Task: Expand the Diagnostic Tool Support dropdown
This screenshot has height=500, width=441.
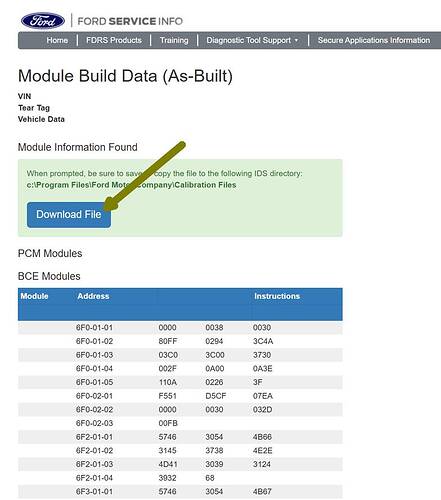Action: pyautogui.click(x=252, y=40)
